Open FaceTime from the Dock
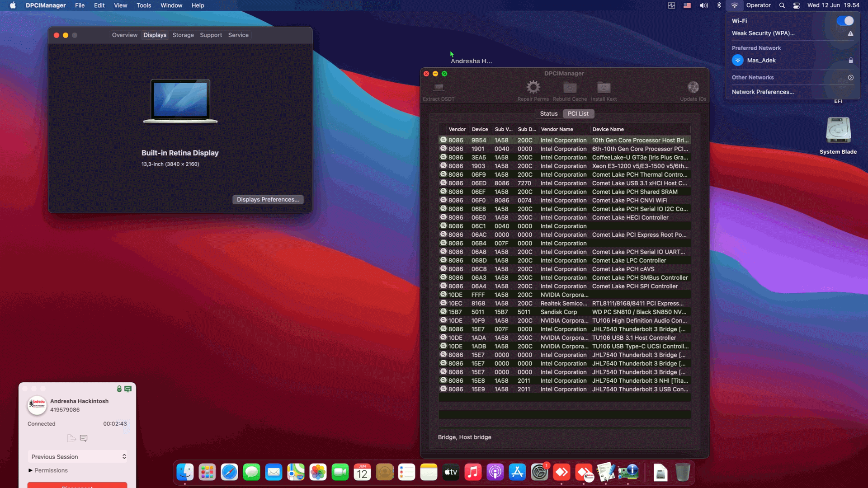Viewport: 868px width, 488px height. click(x=340, y=472)
